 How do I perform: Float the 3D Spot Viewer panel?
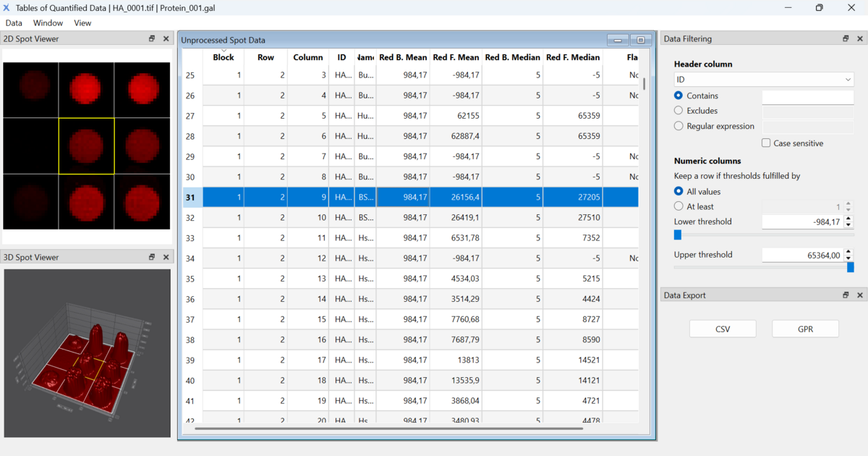click(152, 257)
